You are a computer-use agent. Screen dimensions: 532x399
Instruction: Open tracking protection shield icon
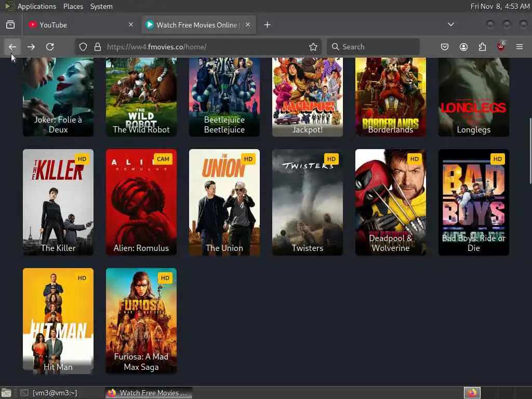coord(83,47)
